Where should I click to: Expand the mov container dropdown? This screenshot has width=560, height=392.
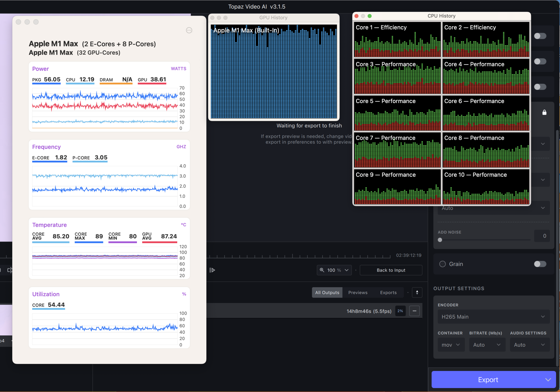[451, 345]
